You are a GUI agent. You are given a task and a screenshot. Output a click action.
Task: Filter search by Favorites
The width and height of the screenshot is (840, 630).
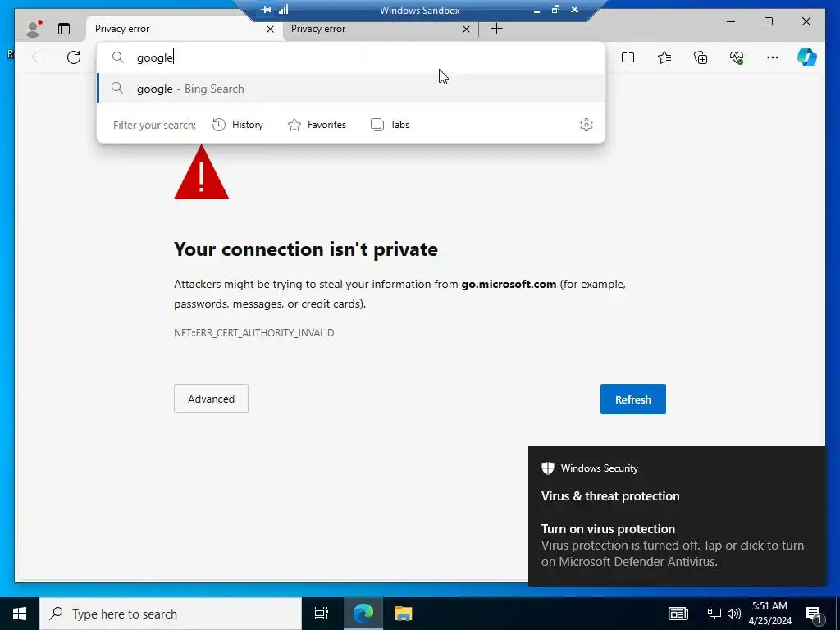click(317, 125)
